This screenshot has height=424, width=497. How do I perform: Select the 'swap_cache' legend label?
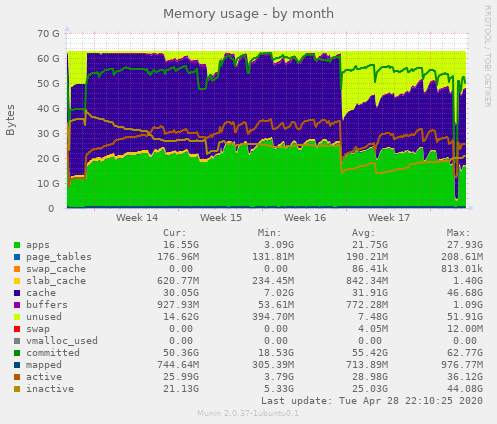pos(56,269)
